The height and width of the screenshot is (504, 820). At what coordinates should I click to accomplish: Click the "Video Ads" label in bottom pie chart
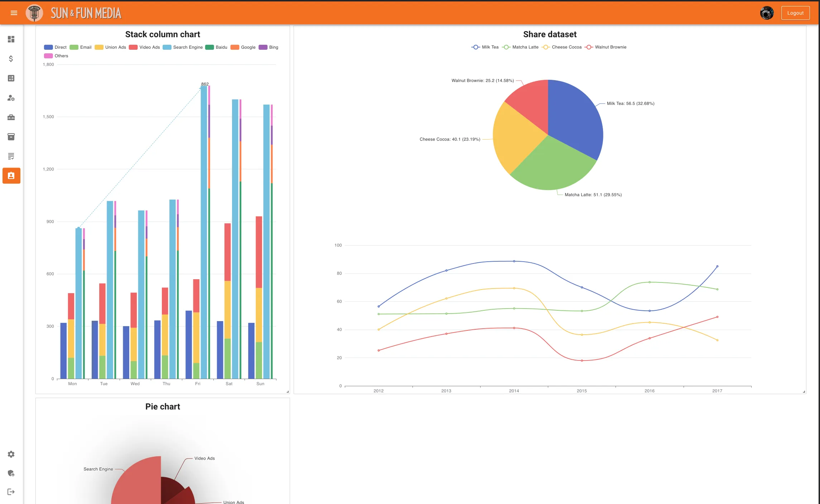pos(204,459)
